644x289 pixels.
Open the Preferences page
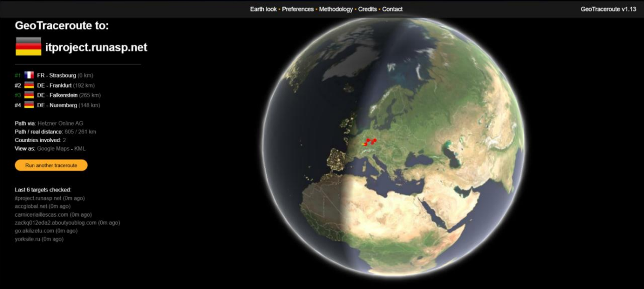coord(298,9)
